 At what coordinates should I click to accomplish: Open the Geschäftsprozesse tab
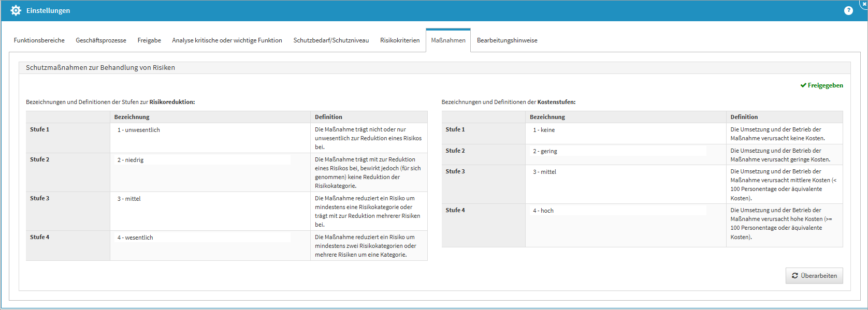pos(101,40)
